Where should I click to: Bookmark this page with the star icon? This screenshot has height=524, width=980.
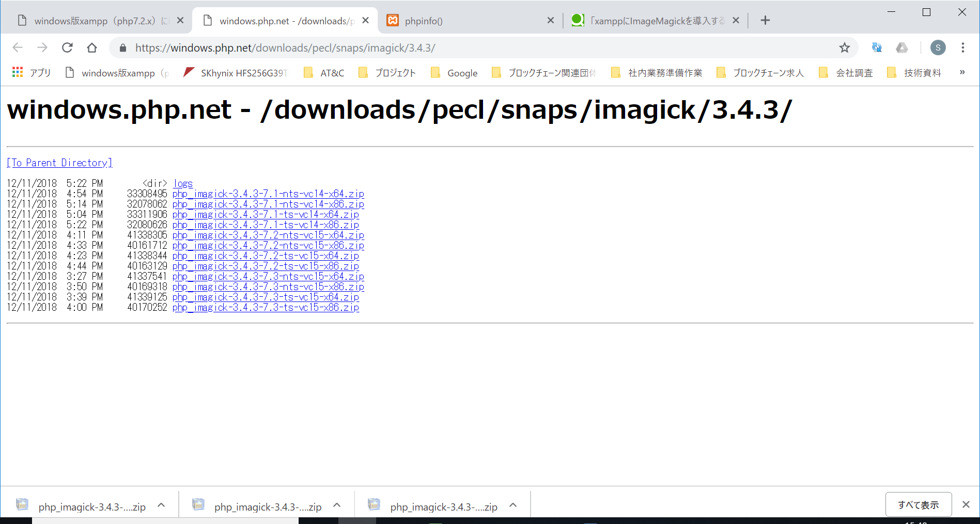tap(844, 47)
